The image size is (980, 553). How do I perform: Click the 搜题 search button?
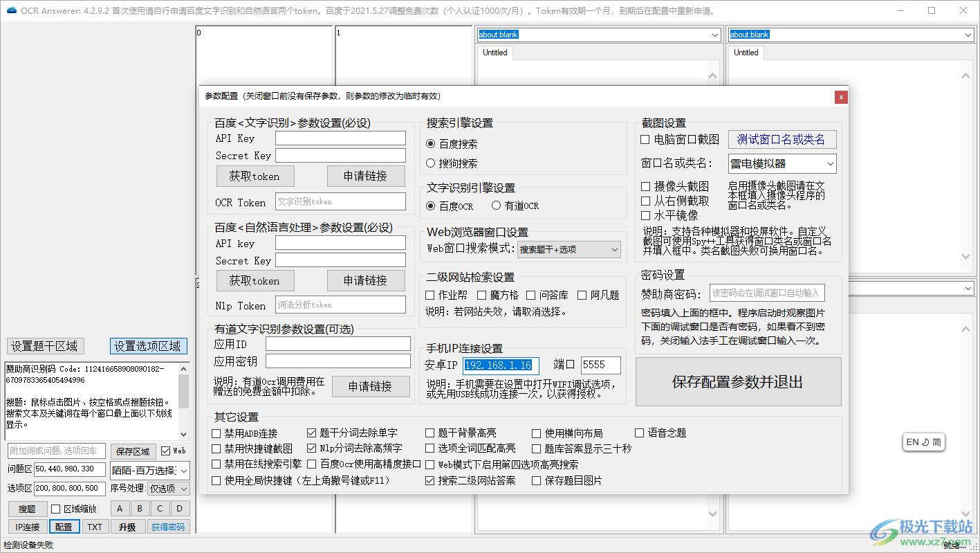pos(28,508)
